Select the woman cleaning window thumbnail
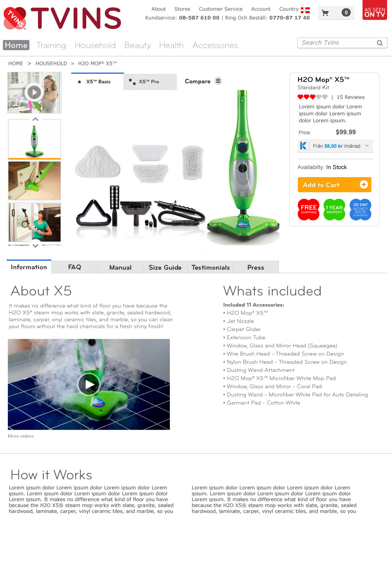392x571 pixels. 34,222
